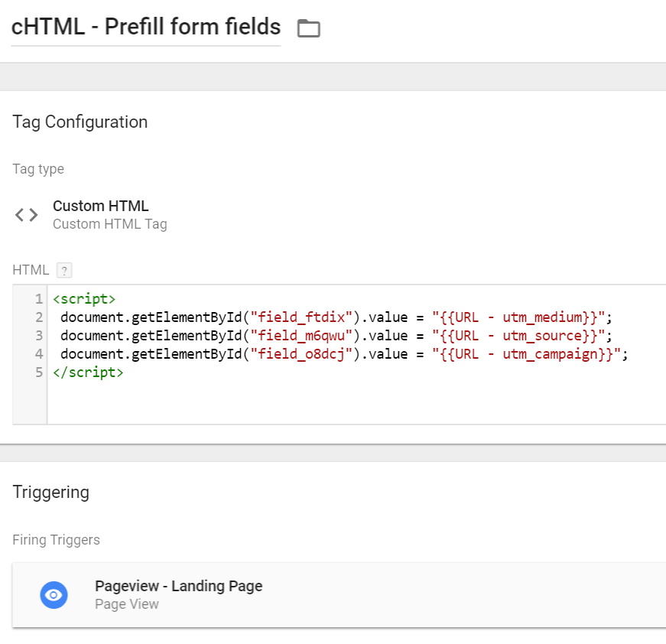
Task: Open the Tag Configuration section
Action: pyautogui.click(x=80, y=122)
